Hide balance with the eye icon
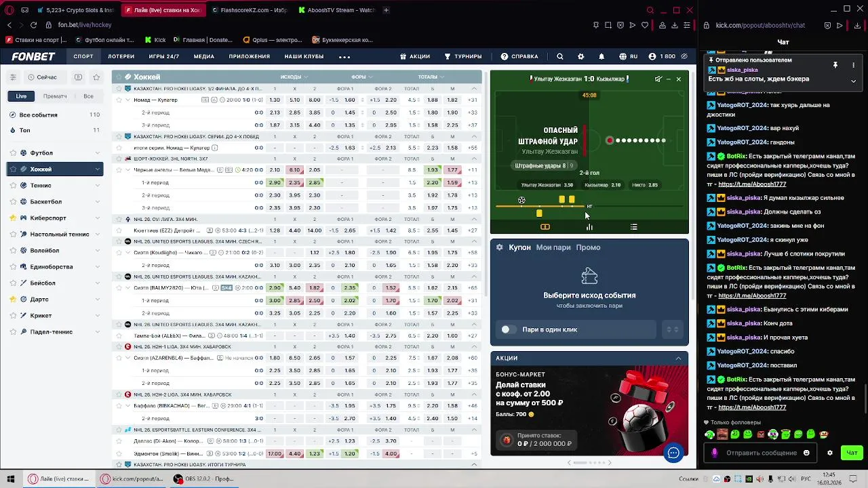This screenshot has width=868, height=488. (x=684, y=56)
